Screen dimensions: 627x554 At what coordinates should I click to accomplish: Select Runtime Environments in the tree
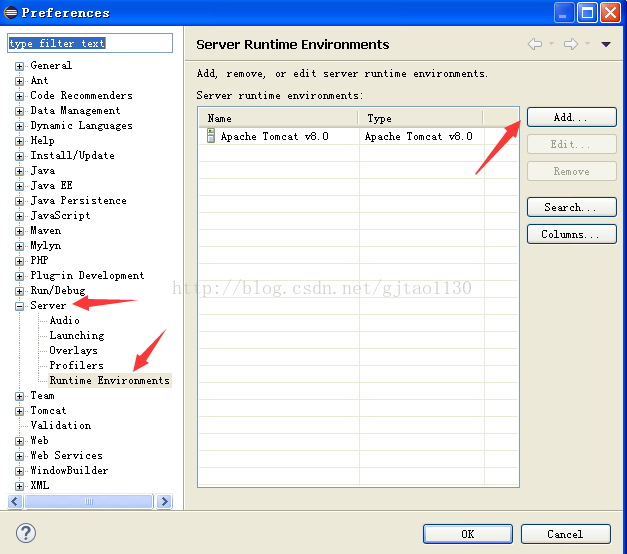pyautogui.click(x=109, y=381)
